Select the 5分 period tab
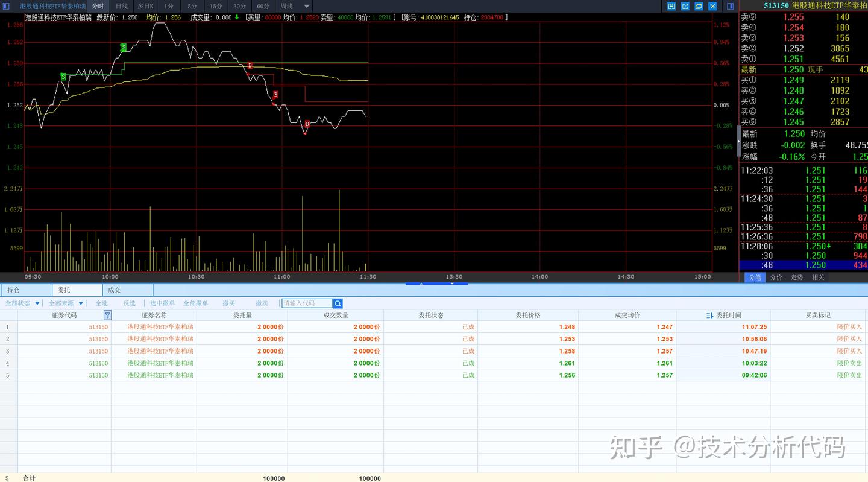 (192, 6)
